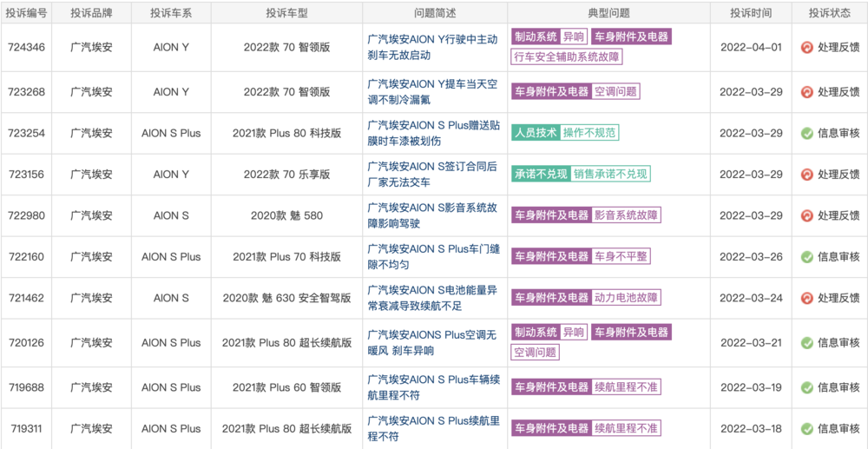Click the model cell 2020款 魅 580
Image resolution: width=868 pixels, height=449 pixels.
(x=286, y=215)
